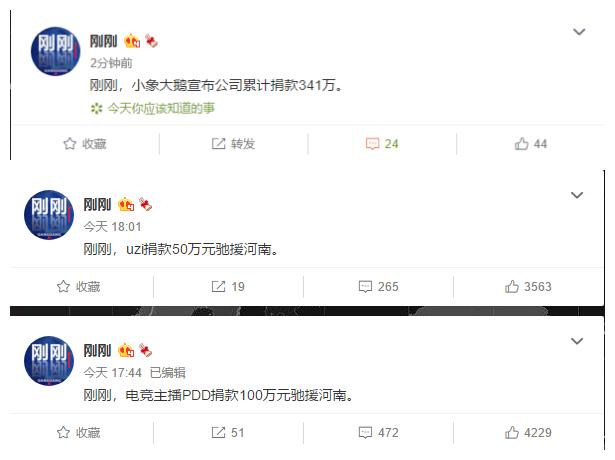Expand the chevron menu on the PDD post
This screenshot has height=460, width=615.
577,341
